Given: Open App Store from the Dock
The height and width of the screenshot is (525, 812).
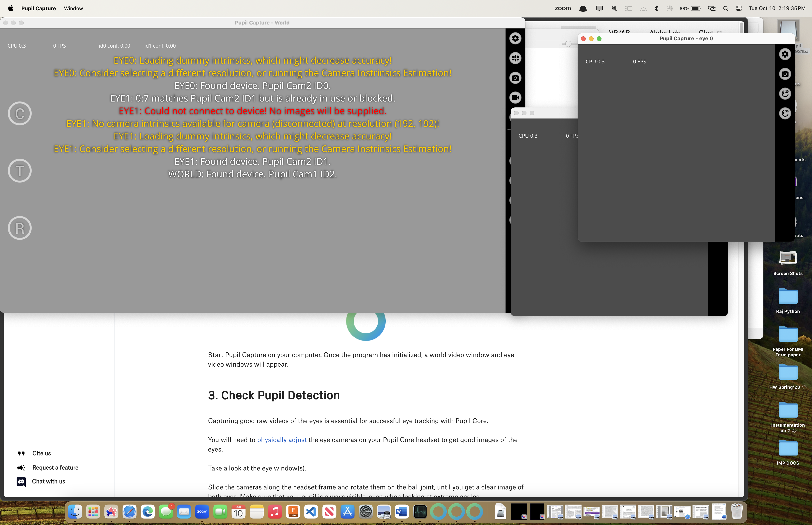Looking at the screenshot, I should tap(348, 512).
